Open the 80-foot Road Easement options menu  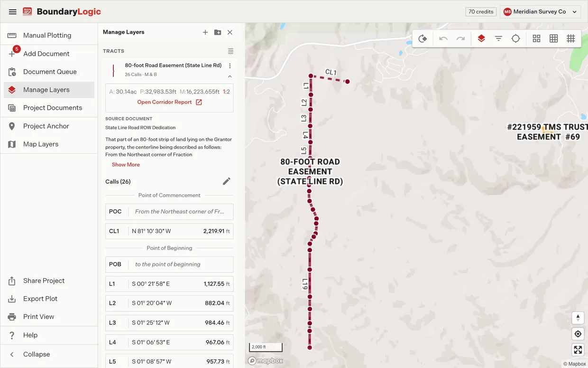(230, 66)
